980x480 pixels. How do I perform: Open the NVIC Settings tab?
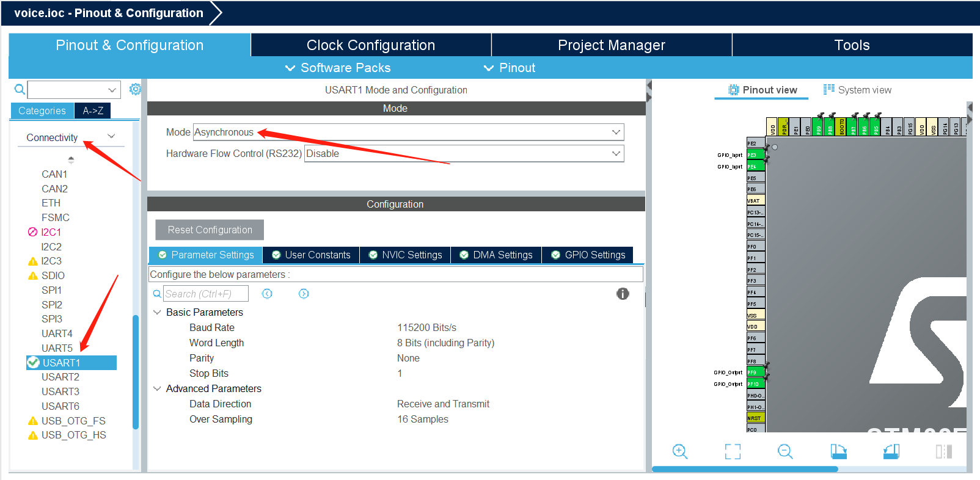pos(405,255)
